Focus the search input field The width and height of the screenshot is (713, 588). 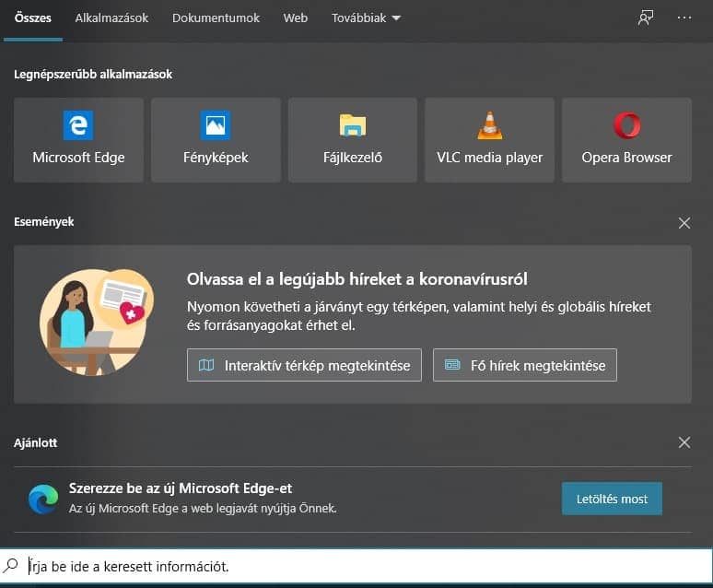(368, 566)
